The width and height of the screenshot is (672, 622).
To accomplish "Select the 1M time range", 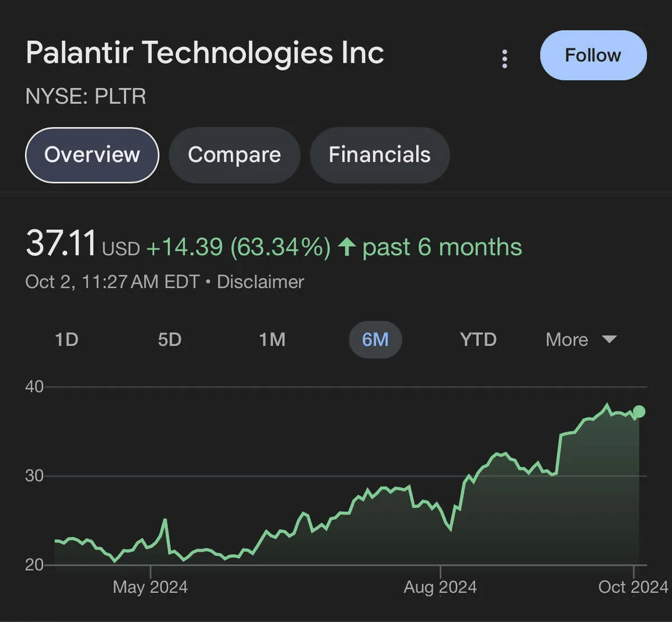I will tap(272, 339).
